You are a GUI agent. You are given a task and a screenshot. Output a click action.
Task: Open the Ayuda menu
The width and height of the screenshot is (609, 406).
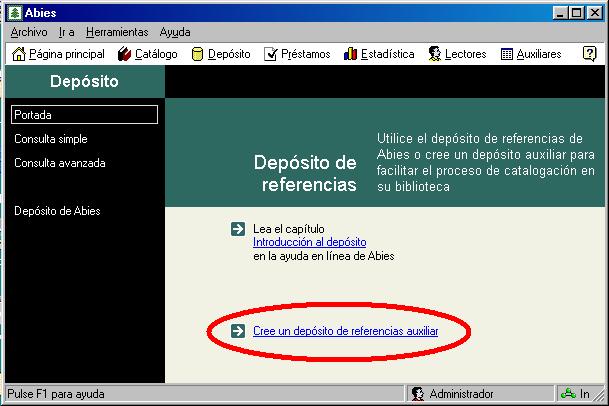(x=175, y=32)
